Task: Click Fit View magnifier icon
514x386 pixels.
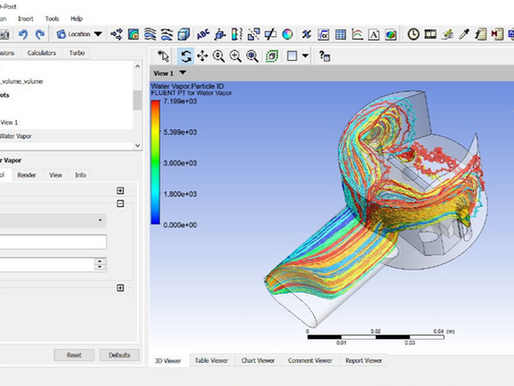Action: click(252, 56)
